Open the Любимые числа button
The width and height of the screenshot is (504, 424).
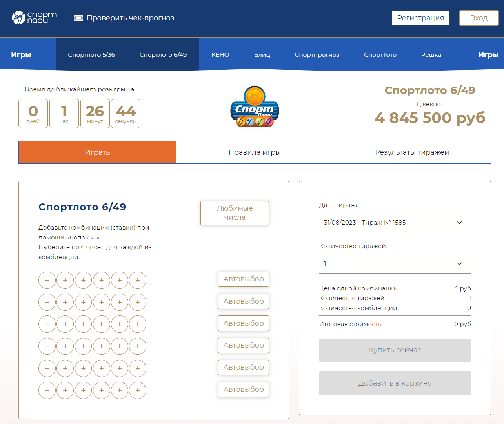(x=235, y=213)
